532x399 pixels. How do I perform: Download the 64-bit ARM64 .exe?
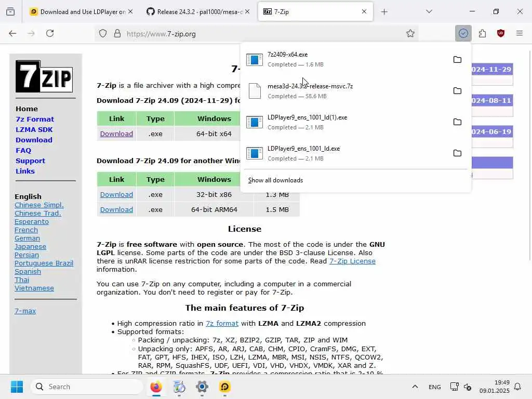[116, 209]
